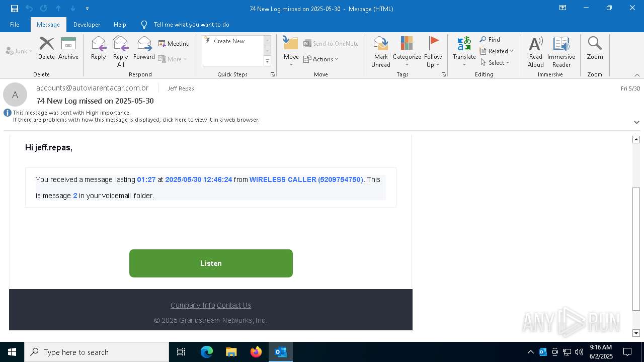Open File Explorer from the taskbar
644x362 pixels.
[x=231, y=352]
